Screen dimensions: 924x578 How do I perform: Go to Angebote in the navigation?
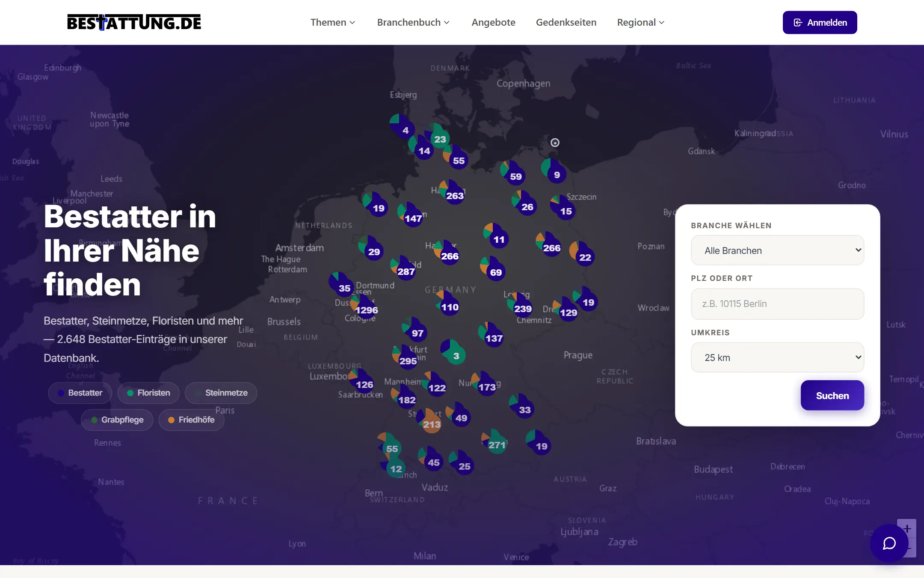tap(493, 22)
